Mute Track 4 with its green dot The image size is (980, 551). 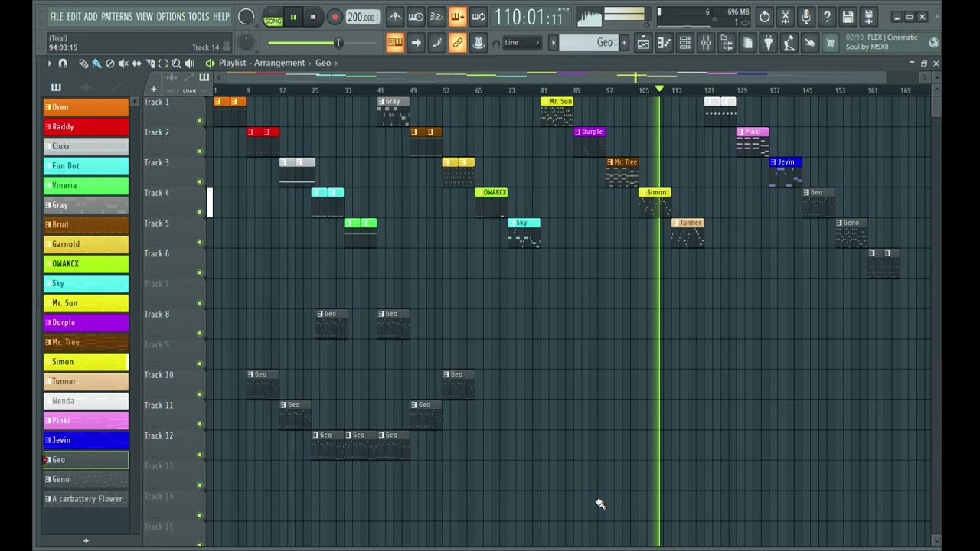click(200, 212)
